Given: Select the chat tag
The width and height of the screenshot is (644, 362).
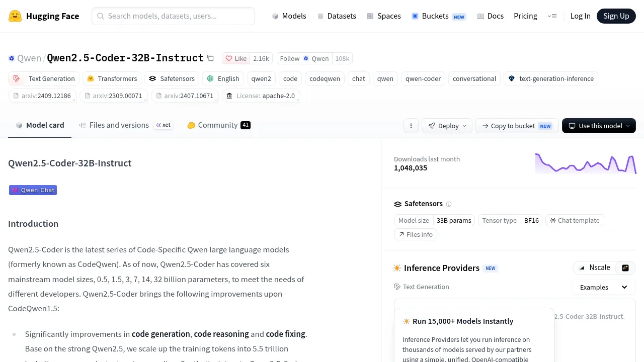Looking at the screenshot, I should coord(359,78).
